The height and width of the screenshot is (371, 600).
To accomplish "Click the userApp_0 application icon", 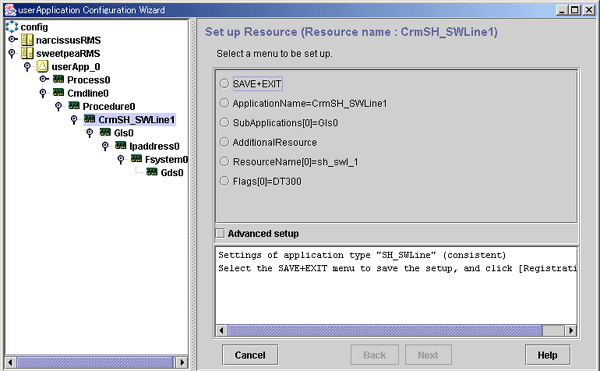I will click(42, 67).
